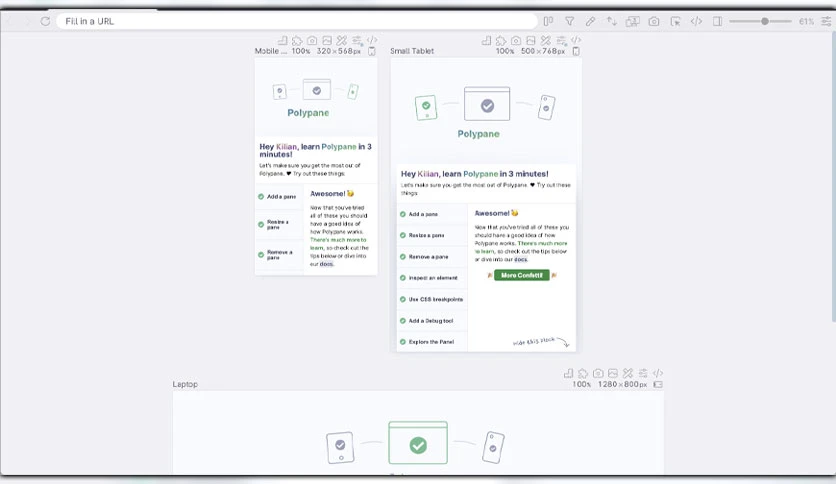
Task: Click image overlay icon above Mobile pane
Action: (327, 40)
